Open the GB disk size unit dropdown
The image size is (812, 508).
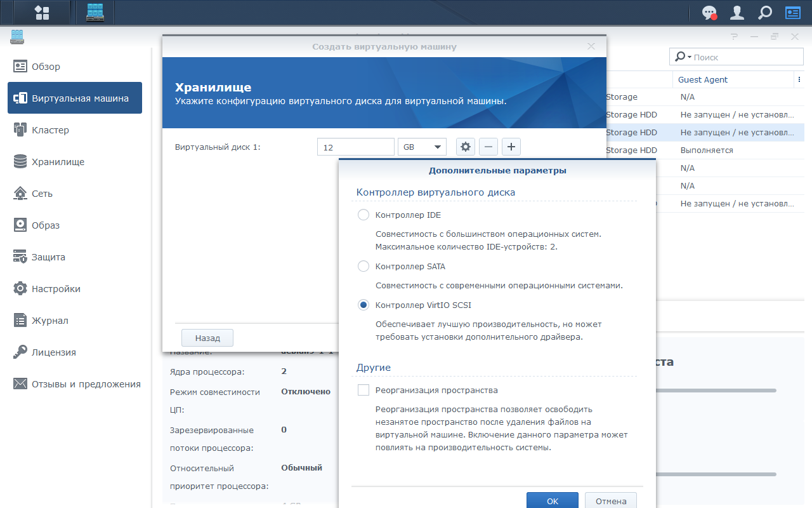[x=422, y=147]
